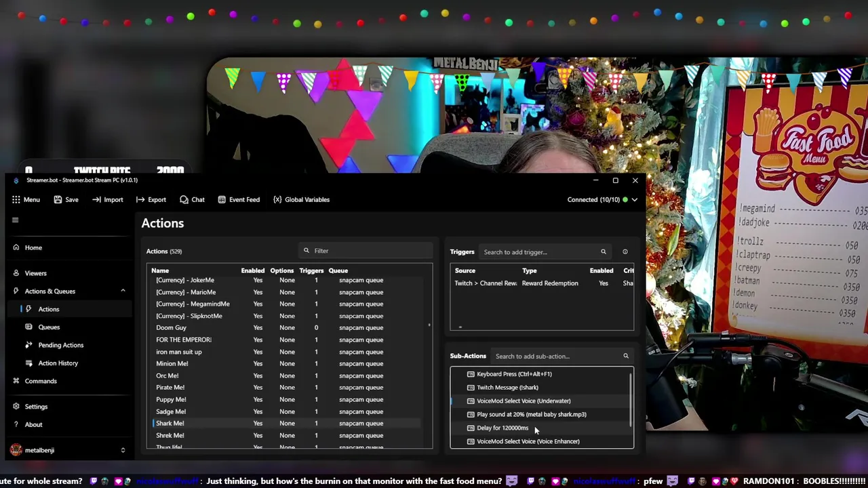Select the [Currency] - MegamindMe action row
The height and width of the screenshot is (488, 868).
point(286,304)
